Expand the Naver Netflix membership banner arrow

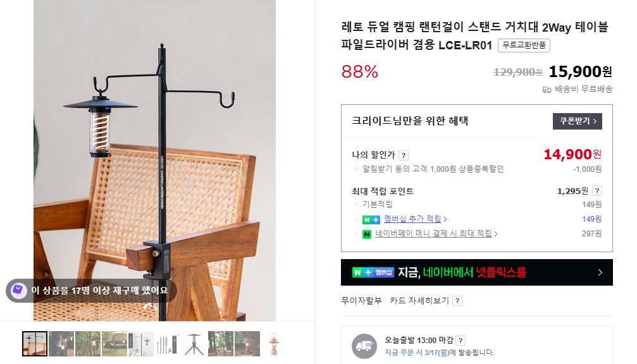(600, 273)
